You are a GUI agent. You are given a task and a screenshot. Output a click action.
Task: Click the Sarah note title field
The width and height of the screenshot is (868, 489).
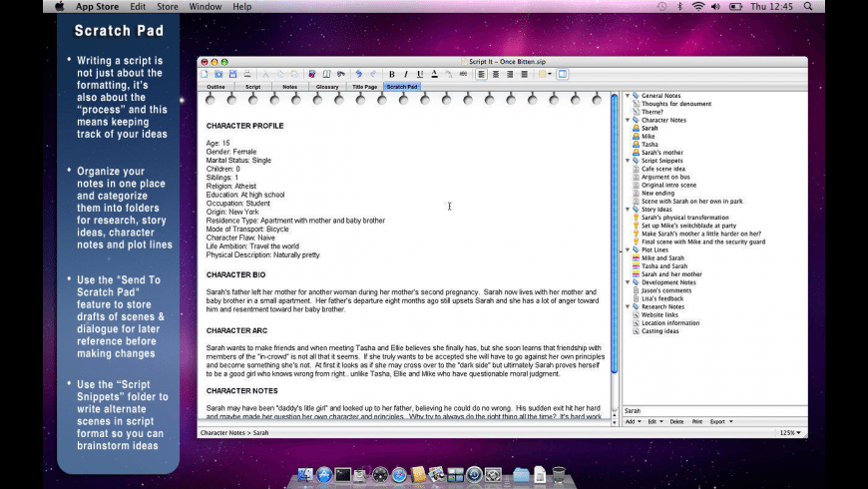point(714,411)
